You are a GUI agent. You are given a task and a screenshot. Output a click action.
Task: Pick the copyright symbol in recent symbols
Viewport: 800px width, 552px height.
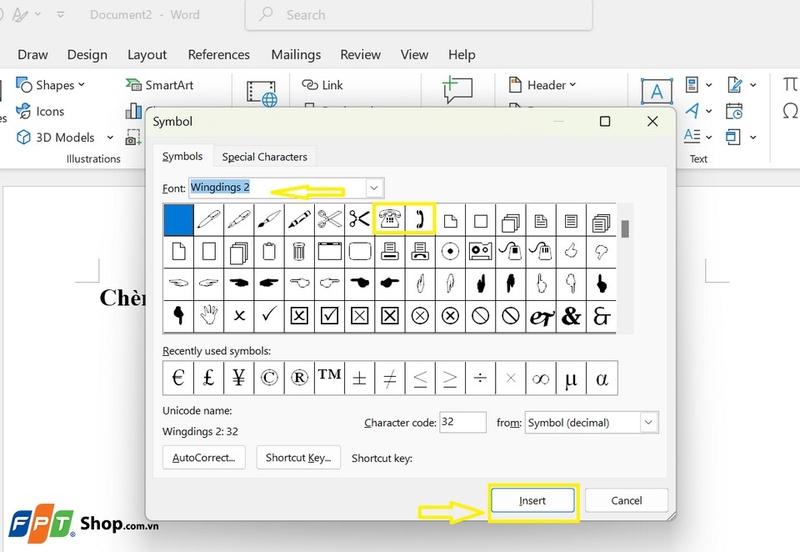[269, 378]
